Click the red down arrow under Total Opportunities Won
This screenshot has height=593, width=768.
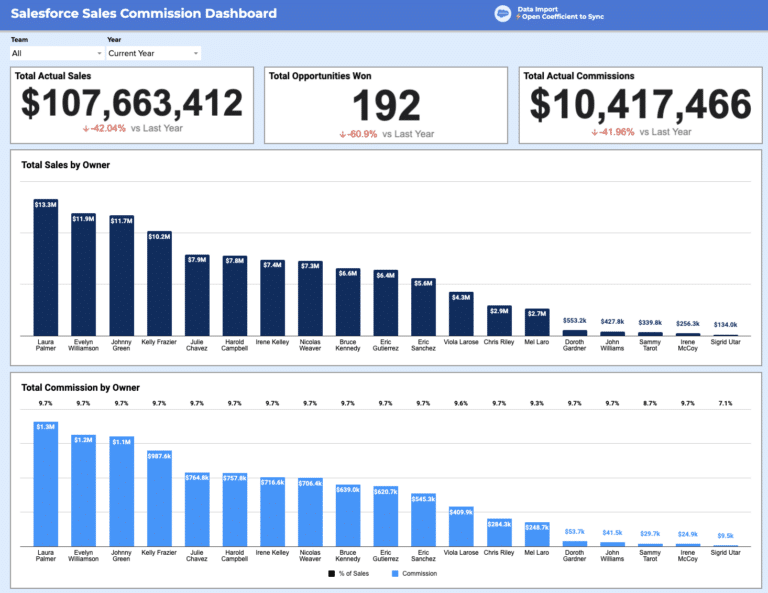(342, 134)
